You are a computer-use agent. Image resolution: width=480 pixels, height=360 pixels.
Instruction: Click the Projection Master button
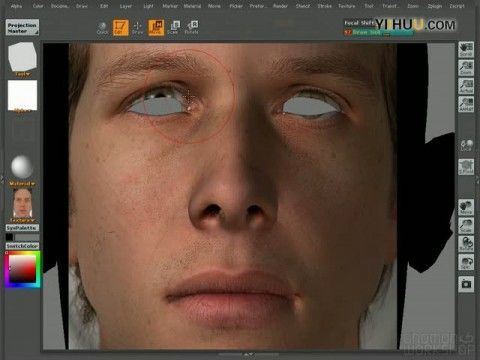tap(22, 27)
